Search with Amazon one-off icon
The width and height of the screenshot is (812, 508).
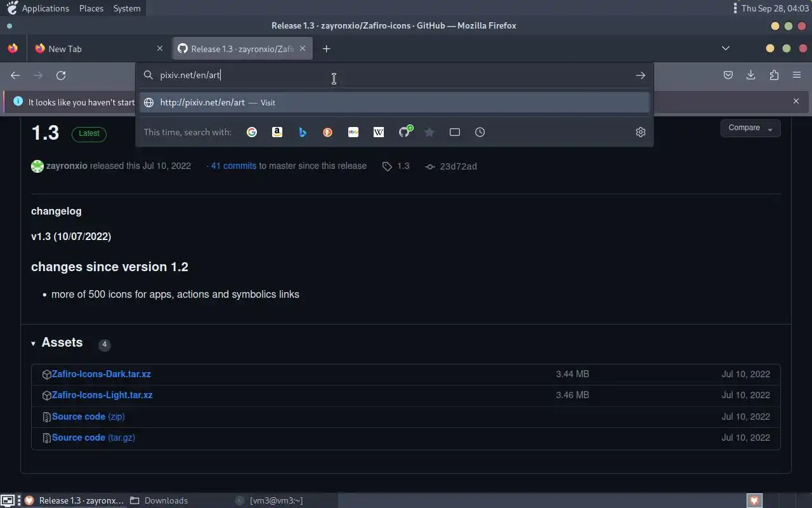(x=277, y=132)
